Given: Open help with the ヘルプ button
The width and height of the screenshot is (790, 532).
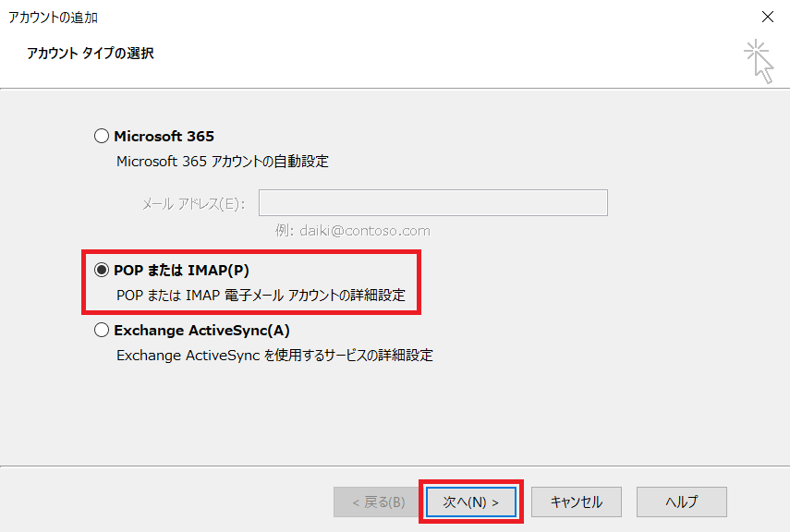Looking at the screenshot, I should coord(681,502).
